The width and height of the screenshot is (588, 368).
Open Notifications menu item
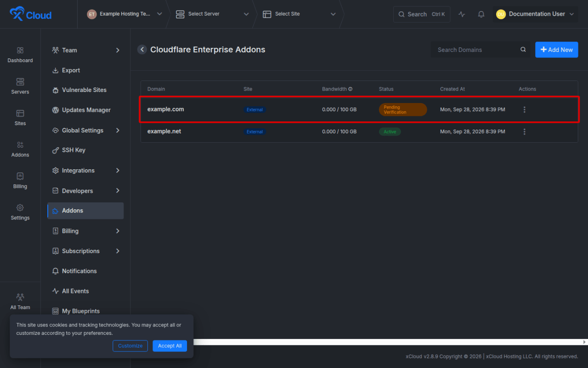85,271
